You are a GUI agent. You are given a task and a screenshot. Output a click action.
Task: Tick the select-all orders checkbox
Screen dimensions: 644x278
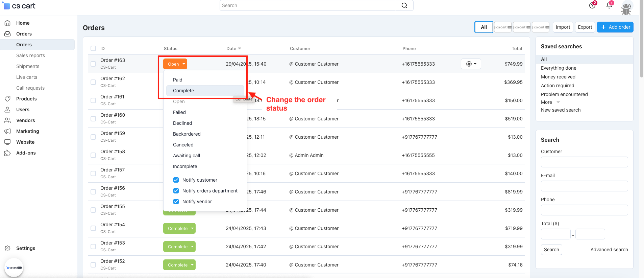(93, 48)
